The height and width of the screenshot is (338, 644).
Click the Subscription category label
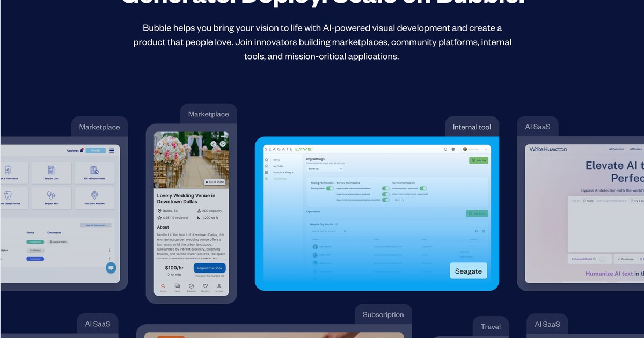[x=383, y=315]
